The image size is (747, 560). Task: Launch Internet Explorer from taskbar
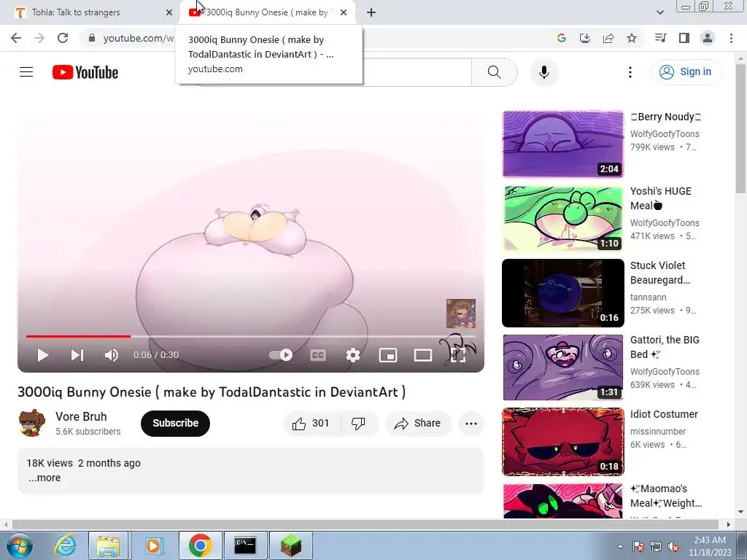pyautogui.click(x=65, y=545)
